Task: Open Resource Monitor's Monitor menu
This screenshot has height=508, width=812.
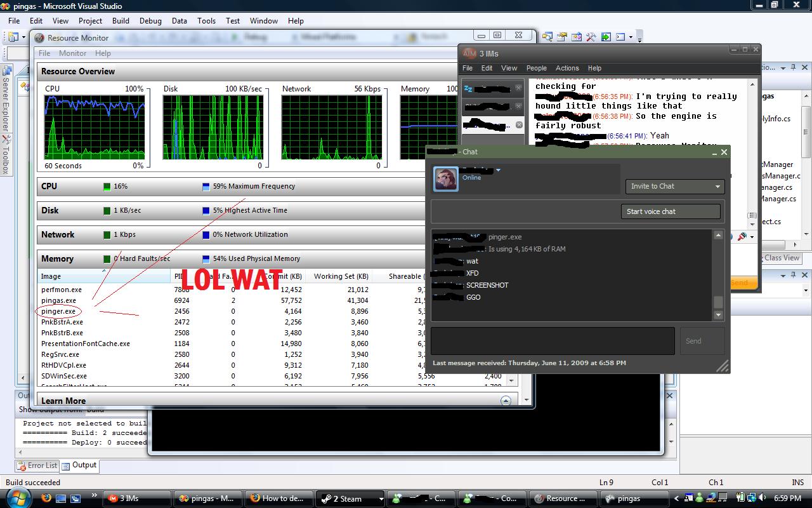Action: [72, 53]
